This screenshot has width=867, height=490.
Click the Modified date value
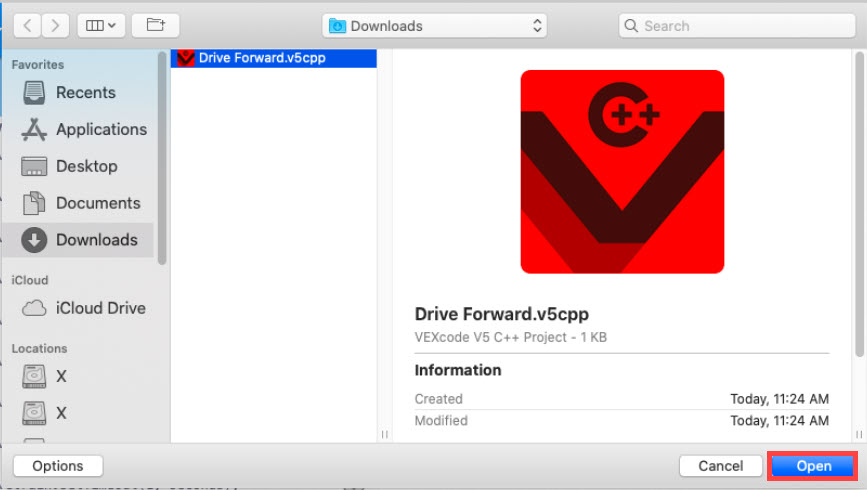coord(779,421)
